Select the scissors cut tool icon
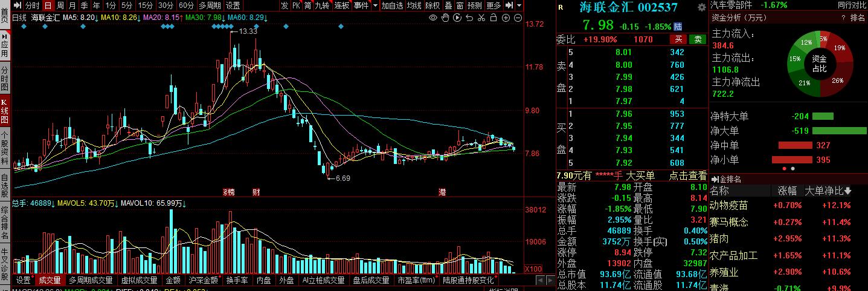Viewport: 868px width, 291px height. coord(481,18)
